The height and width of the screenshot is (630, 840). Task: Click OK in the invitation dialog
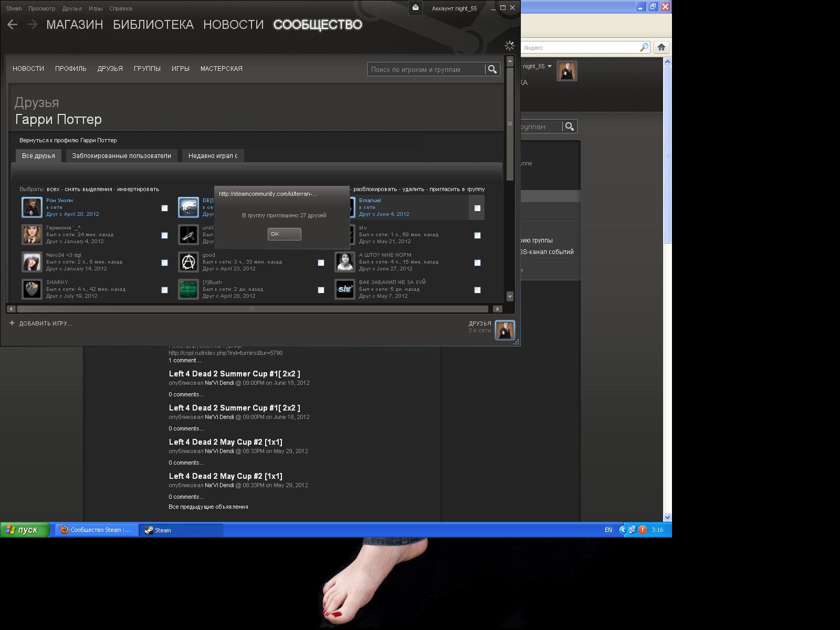[x=284, y=234]
